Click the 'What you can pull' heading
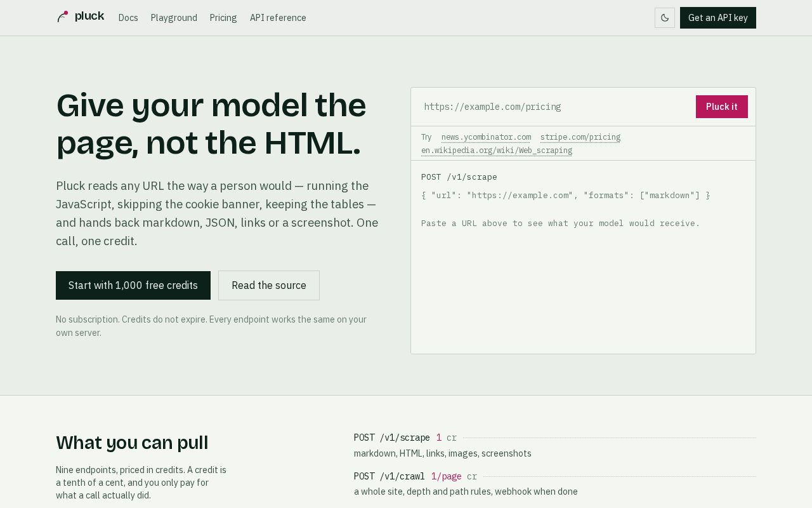812x508 pixels. [x=132, y=443]
